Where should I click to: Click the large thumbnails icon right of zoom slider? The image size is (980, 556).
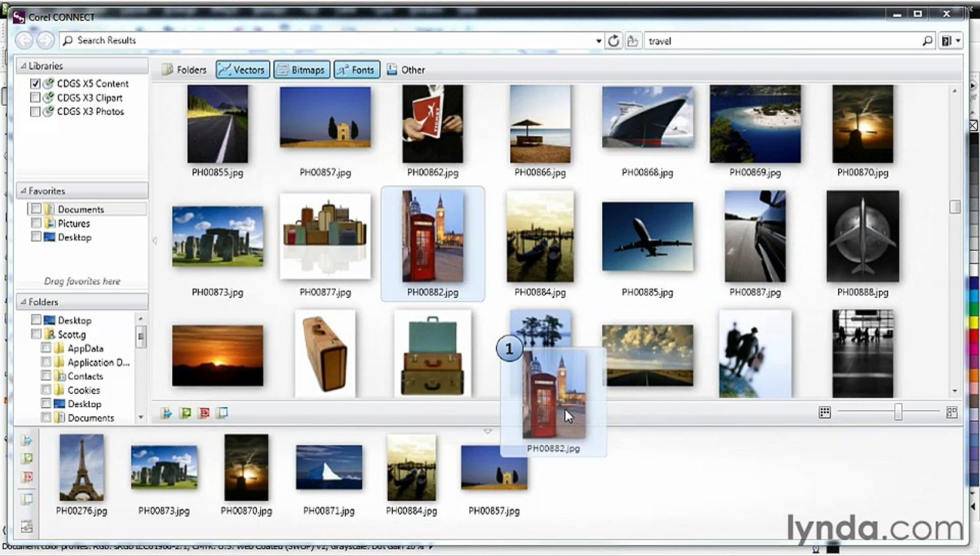[x=952, y=413]
